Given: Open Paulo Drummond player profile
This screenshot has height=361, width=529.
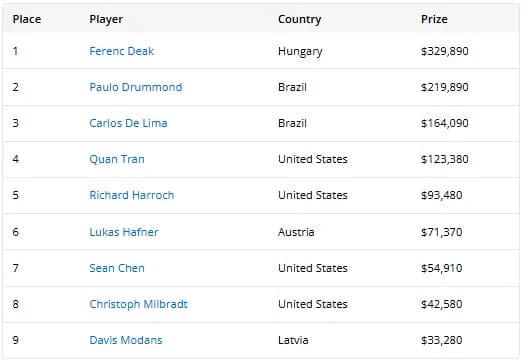Looking at the screenshot, I should coord(136,87).
